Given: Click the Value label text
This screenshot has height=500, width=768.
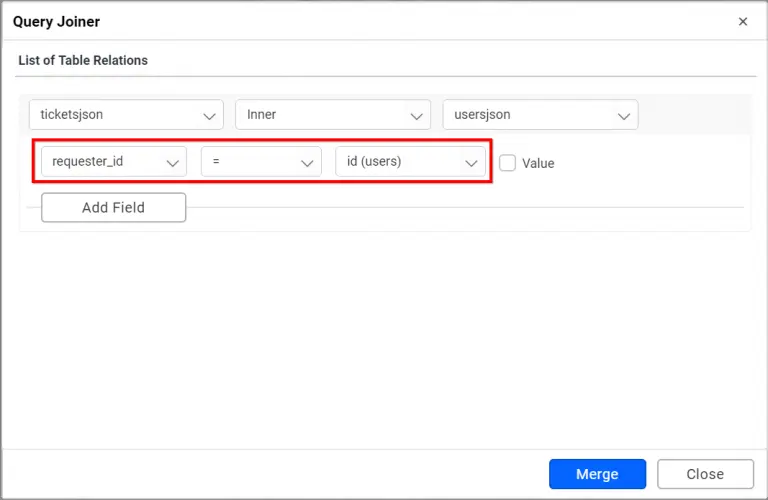Looking at the screenshot, I should point(538,163).
